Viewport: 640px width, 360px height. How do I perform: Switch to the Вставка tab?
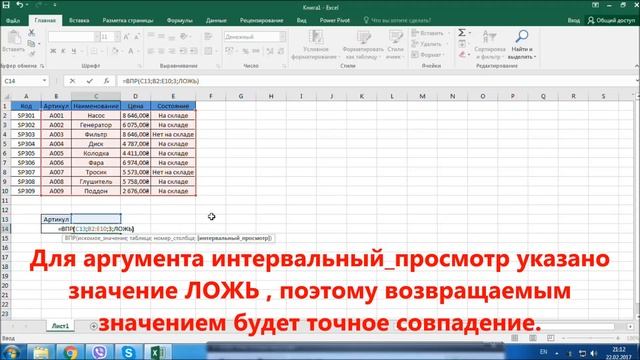click(79, 20)
